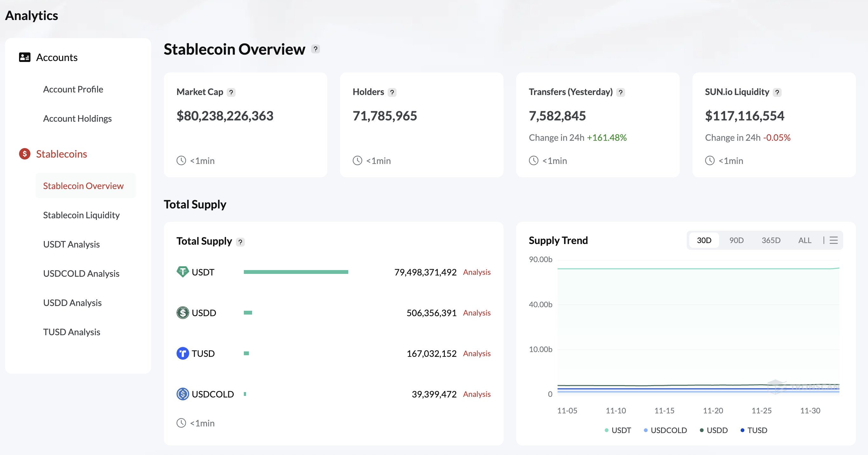Switch Supply Trend to 365D range
The image size is (868, 455).
(x=771, y=240)
